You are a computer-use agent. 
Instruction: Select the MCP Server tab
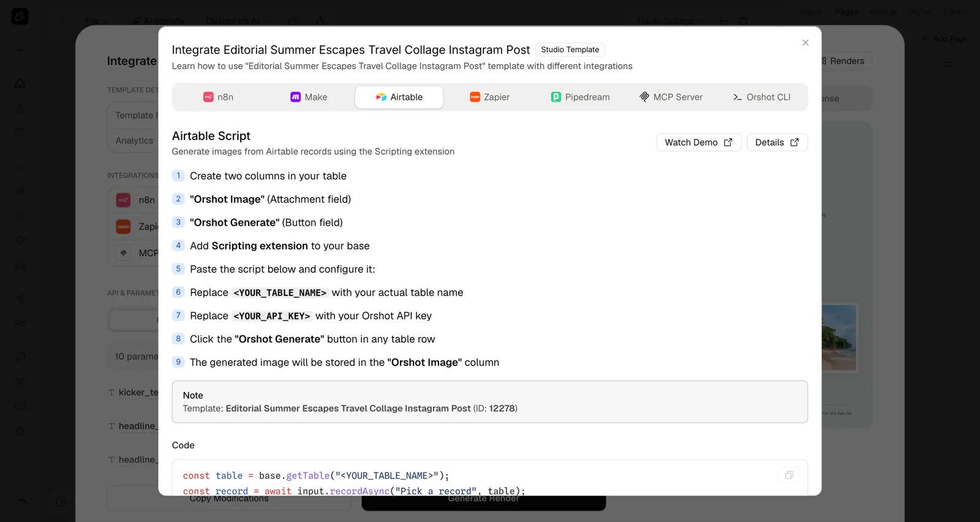pos(671,97)
